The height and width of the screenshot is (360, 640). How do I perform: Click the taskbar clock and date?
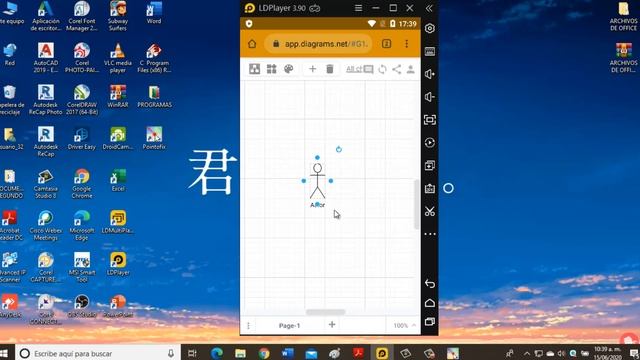pos(608,353)
